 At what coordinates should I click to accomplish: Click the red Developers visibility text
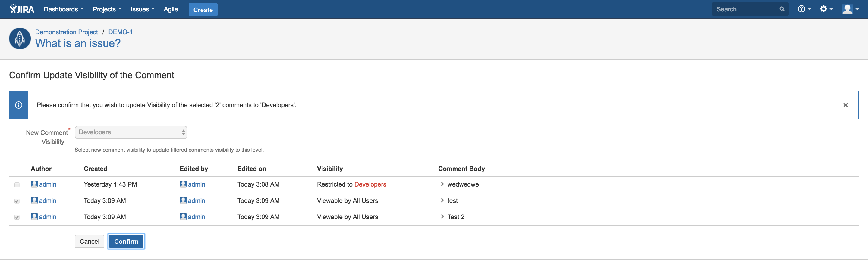(370, 184)
